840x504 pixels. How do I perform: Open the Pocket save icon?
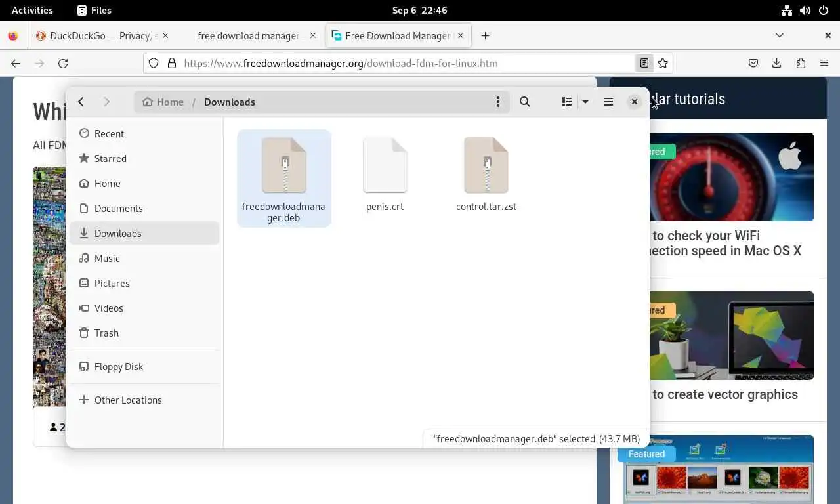pyautogui.click(x=753, y=63)
